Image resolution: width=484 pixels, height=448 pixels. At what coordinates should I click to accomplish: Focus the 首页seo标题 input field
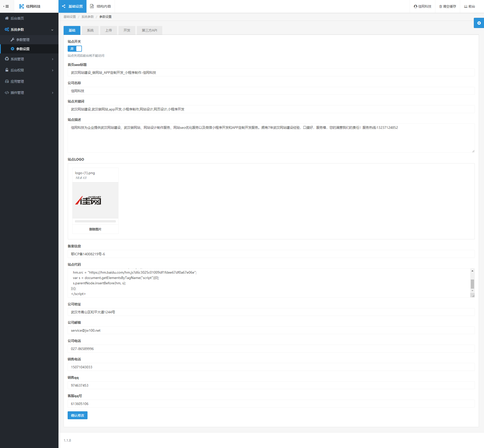(x=271, y=73)
